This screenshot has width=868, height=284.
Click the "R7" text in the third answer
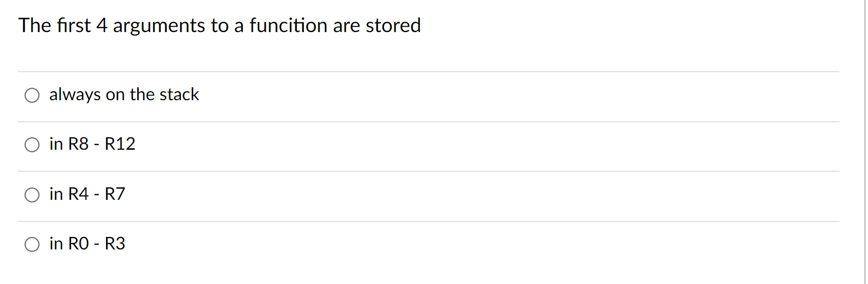tap(115, 193)
